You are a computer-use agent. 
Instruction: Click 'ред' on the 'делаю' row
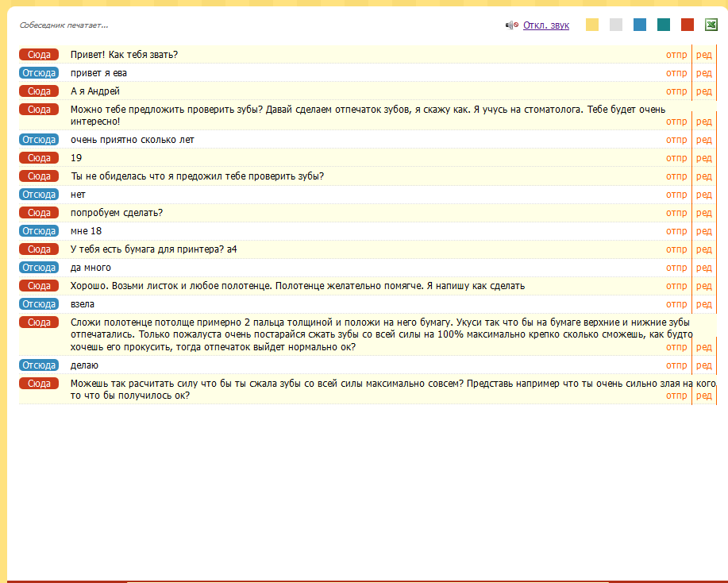coord(704,365)
